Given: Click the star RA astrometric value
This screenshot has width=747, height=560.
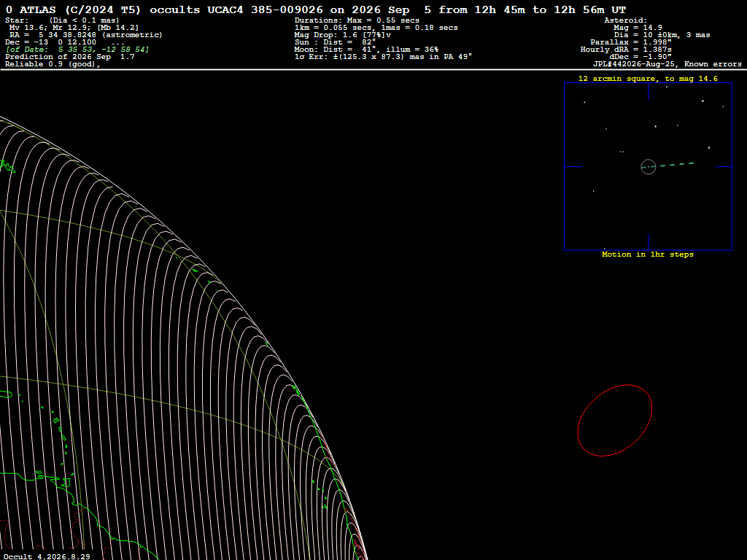Looking at the screenshot, I should point(86,35).
